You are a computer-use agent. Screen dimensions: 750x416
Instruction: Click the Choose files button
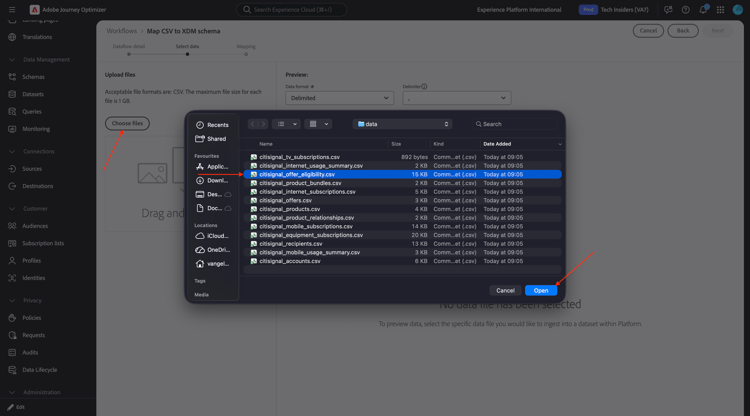pos(127,123)
